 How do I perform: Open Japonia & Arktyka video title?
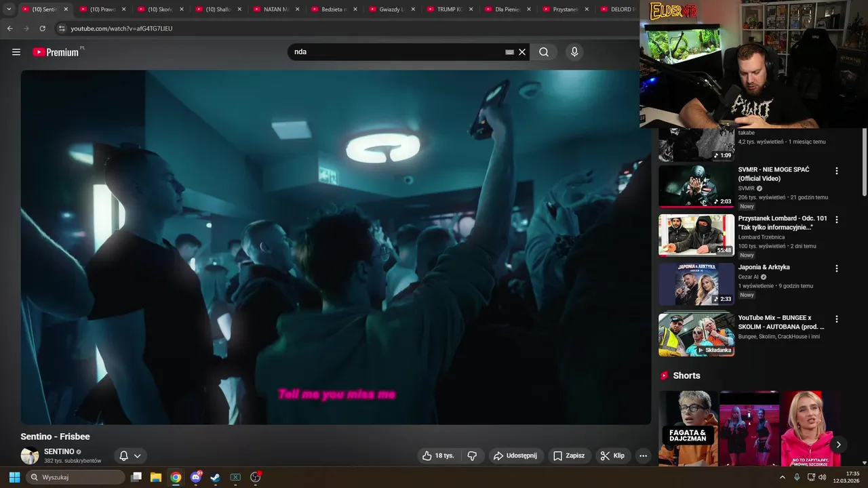click(x=764, y=267)
